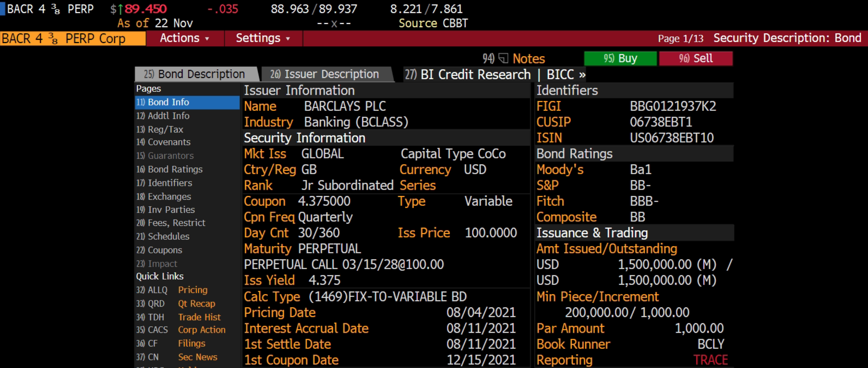Click the 1st Coupon Date value 12/15/2021
This screenshot has width=868, height=368.
point(481,360)
